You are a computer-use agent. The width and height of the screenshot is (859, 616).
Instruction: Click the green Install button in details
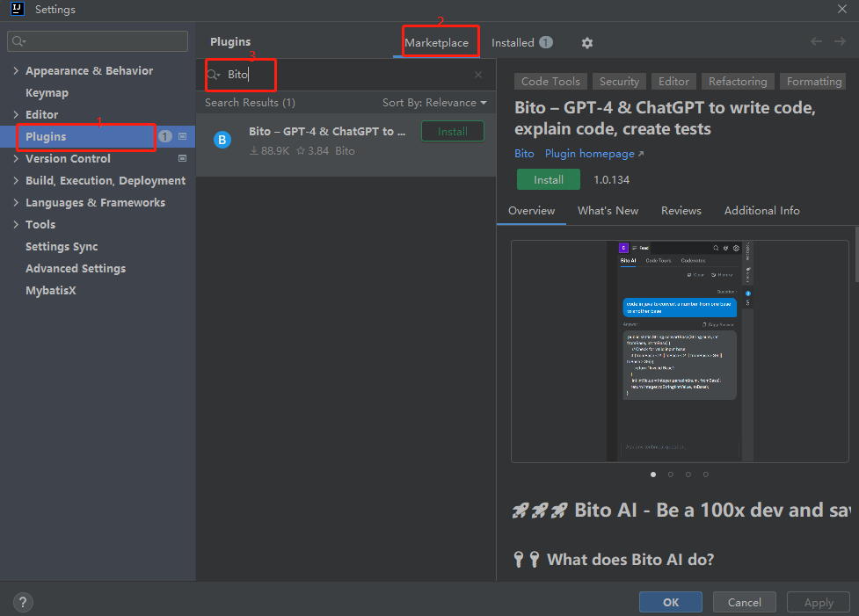click(x=549, y=179)
